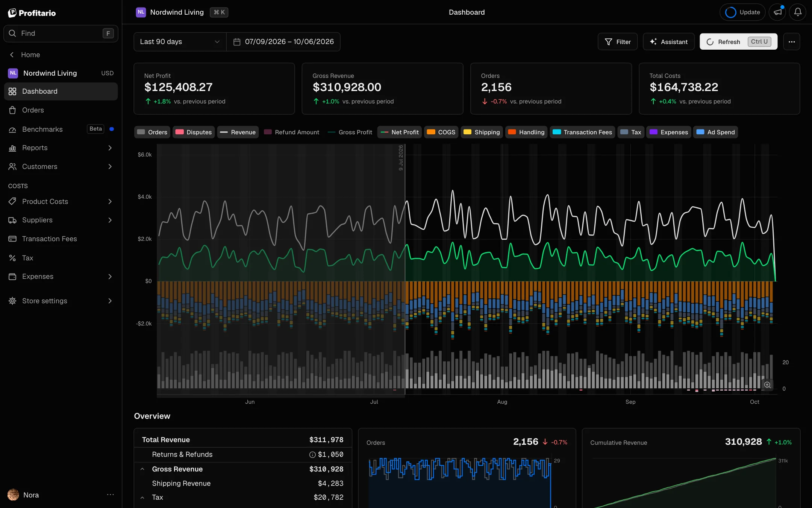Viewport: 812px width, 508px height.
Task: Click the info icon beside Returns & Refunds
Action: point(312,455)
